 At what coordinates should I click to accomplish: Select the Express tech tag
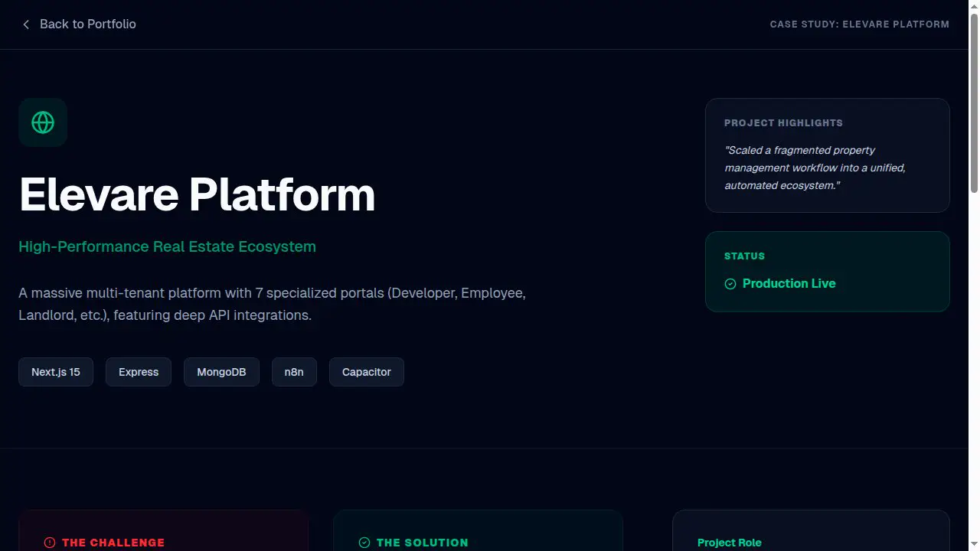pyautogui.click(x=139, y=372)
